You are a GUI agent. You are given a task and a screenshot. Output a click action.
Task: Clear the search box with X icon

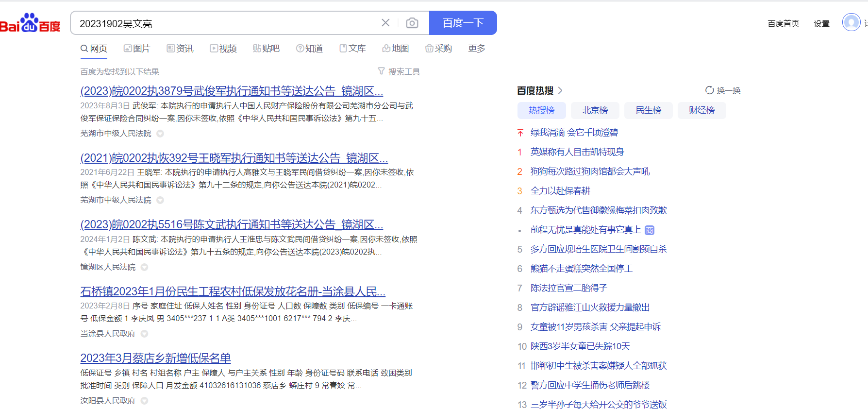[x=385, y=23]
